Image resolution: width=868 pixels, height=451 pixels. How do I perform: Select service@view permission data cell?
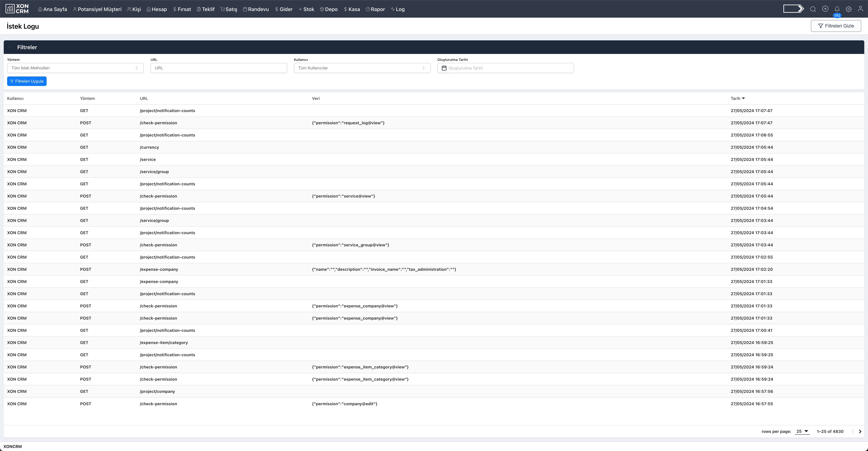pyautogui.click(x=343, y=196)
